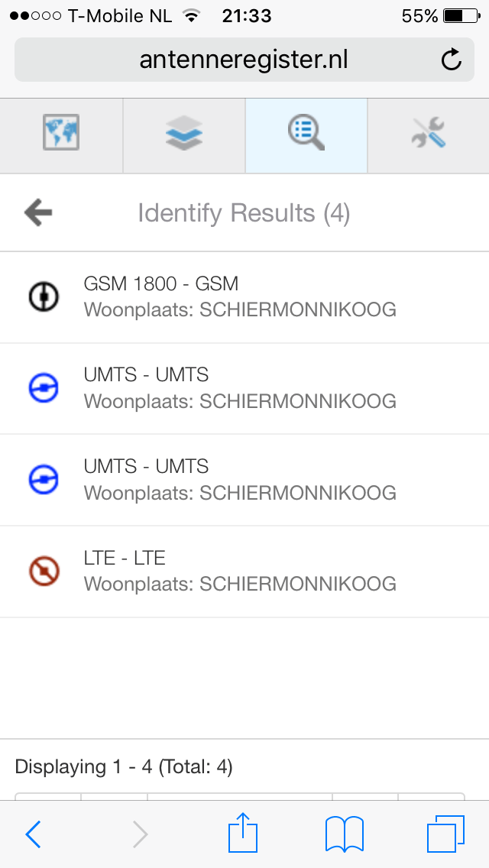Screen dimensions: 489x868
Task: Open the Safari share sheet
Action: 243,833
